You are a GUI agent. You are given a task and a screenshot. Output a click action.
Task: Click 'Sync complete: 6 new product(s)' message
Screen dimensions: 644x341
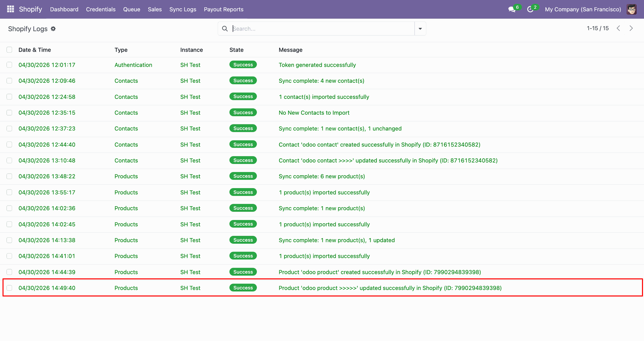coord(322,176)
